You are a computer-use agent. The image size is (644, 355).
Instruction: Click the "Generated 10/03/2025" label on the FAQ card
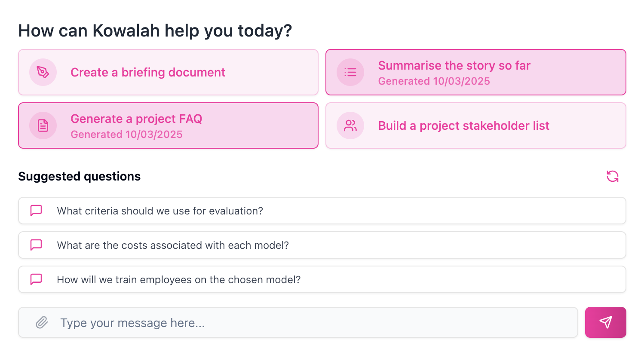pos(127,134)
